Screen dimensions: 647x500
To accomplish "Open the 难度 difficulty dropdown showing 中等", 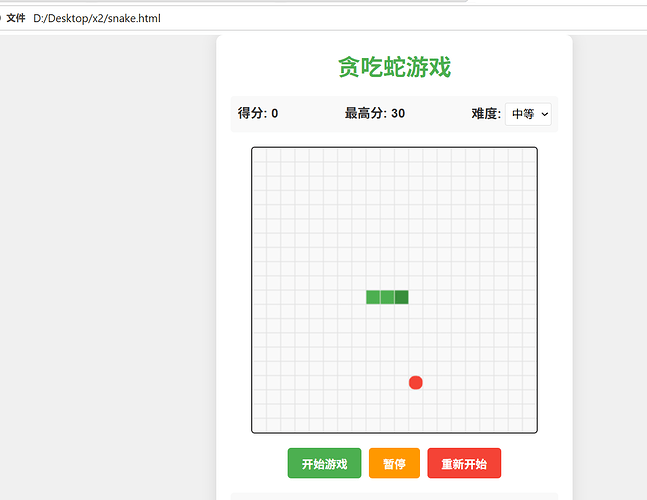I will point(529,114).
